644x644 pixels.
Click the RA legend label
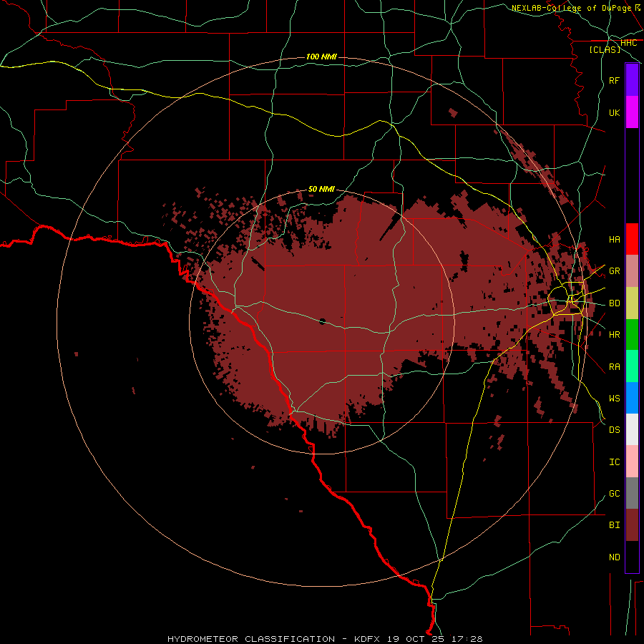tap(615, 367)
